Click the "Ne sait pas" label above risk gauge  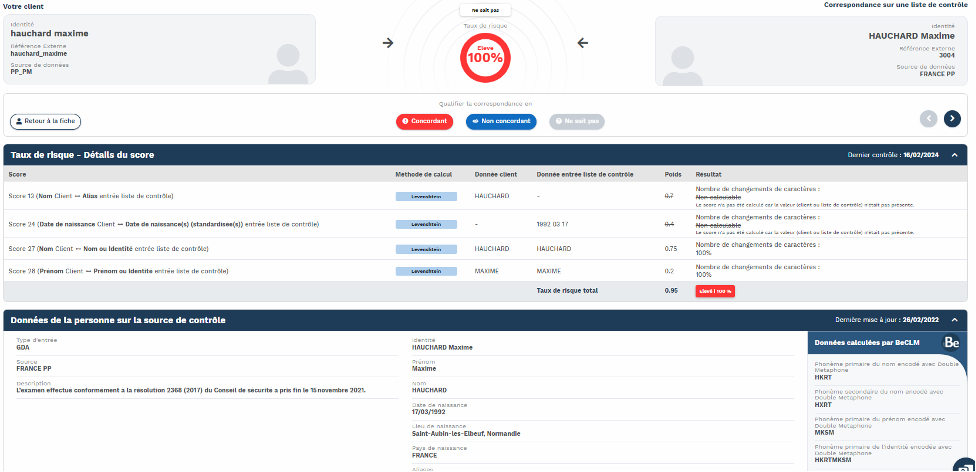click(x=485, y=10)
